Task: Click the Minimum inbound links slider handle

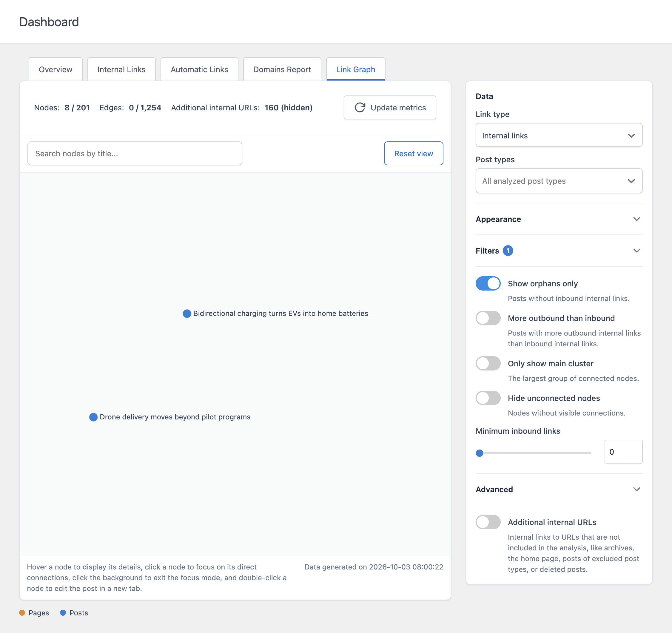Action: click(x=479, y=453)
